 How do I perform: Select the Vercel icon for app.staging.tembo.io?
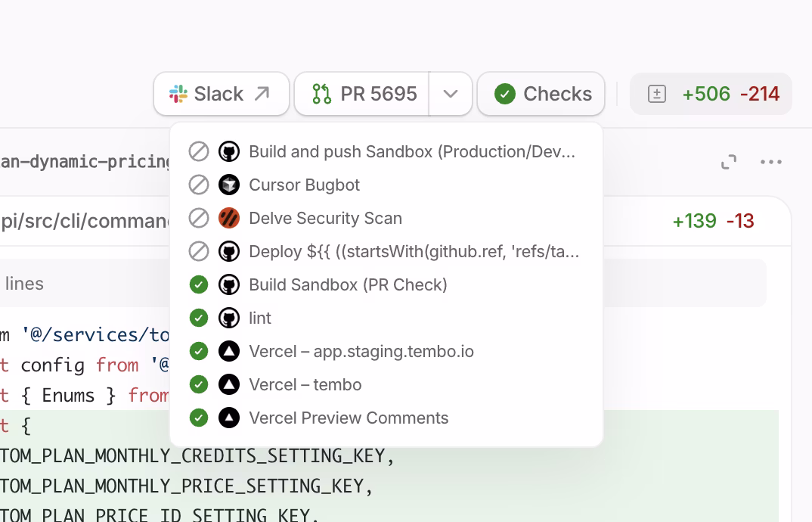pos(228,351)
